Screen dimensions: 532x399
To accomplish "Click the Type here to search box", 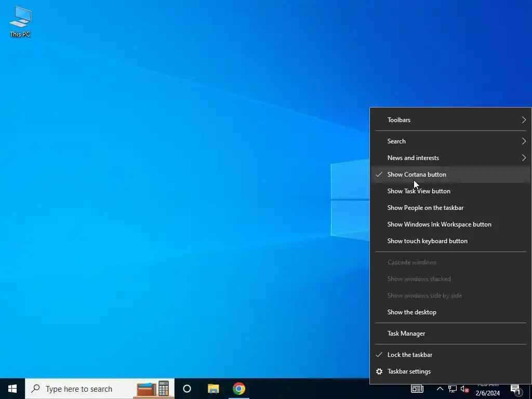I will coord(100,389).
